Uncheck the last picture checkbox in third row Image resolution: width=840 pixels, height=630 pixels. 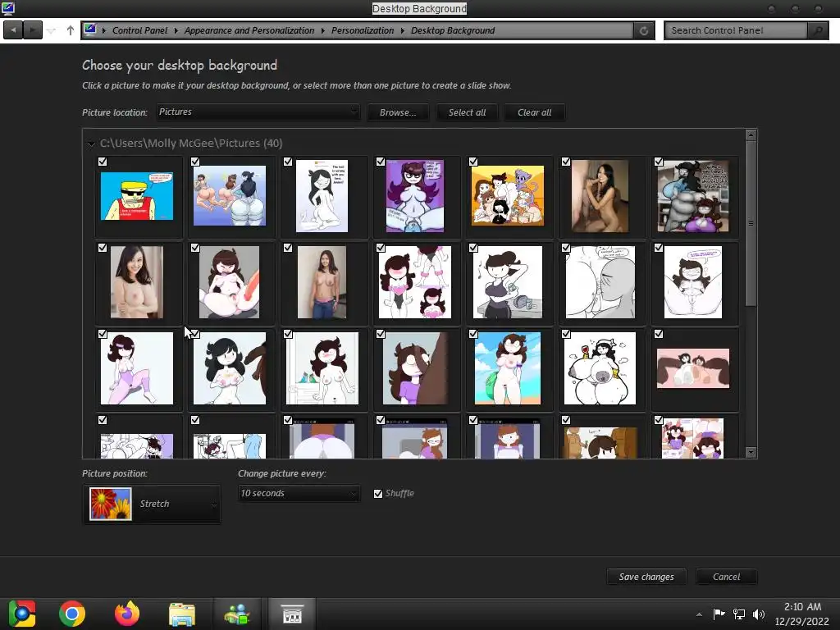pyautogui.click(x=659, y=334)
